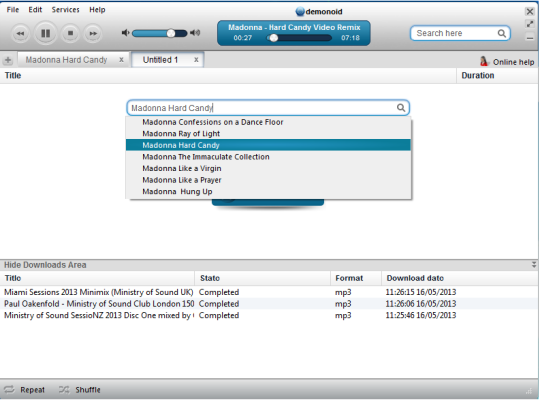Screen dimensions: 540x404
Task: Click the Online help character icon
Action: tap(484, 61)
